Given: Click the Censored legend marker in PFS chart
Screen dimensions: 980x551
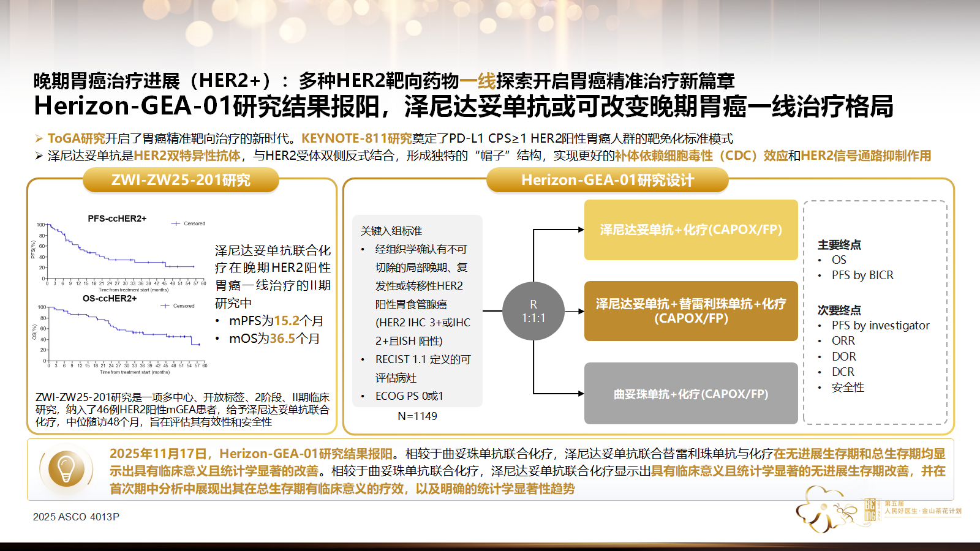Looking at the screenshot, I should tap(176, 223).
